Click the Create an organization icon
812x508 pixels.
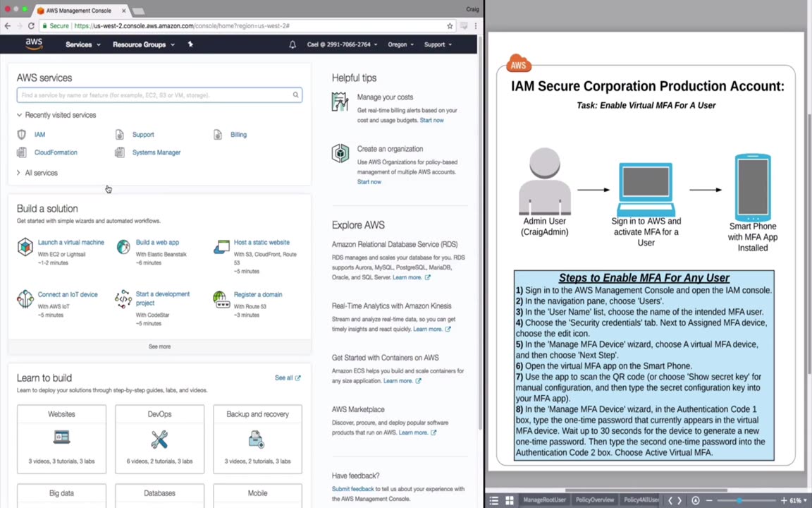click(340, 153)
